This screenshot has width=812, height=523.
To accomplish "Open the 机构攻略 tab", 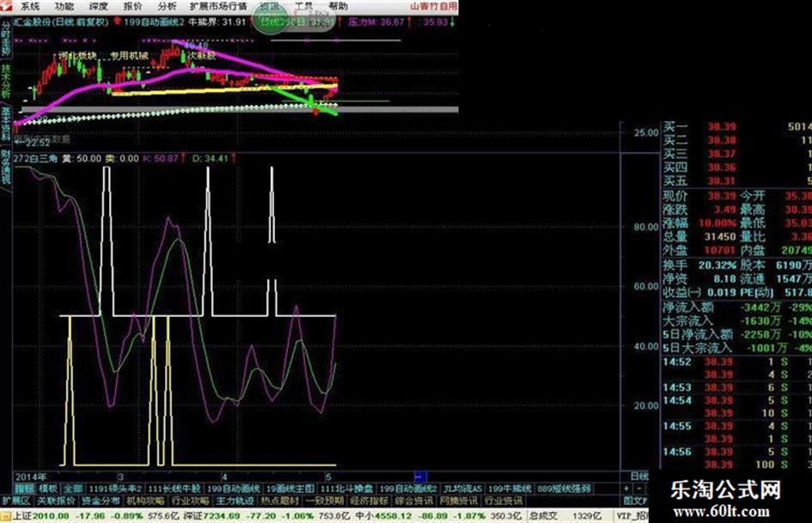I will pos(145,501).
